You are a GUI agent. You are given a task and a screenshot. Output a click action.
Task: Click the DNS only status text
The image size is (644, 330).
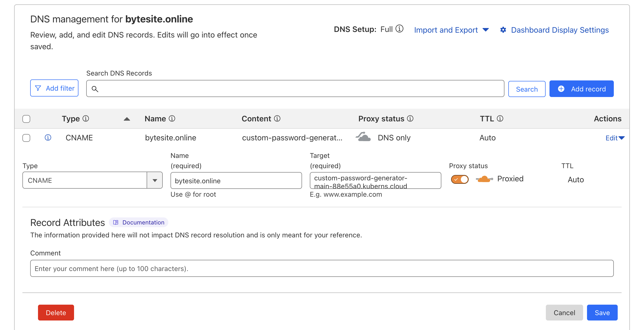click(394, 138)
